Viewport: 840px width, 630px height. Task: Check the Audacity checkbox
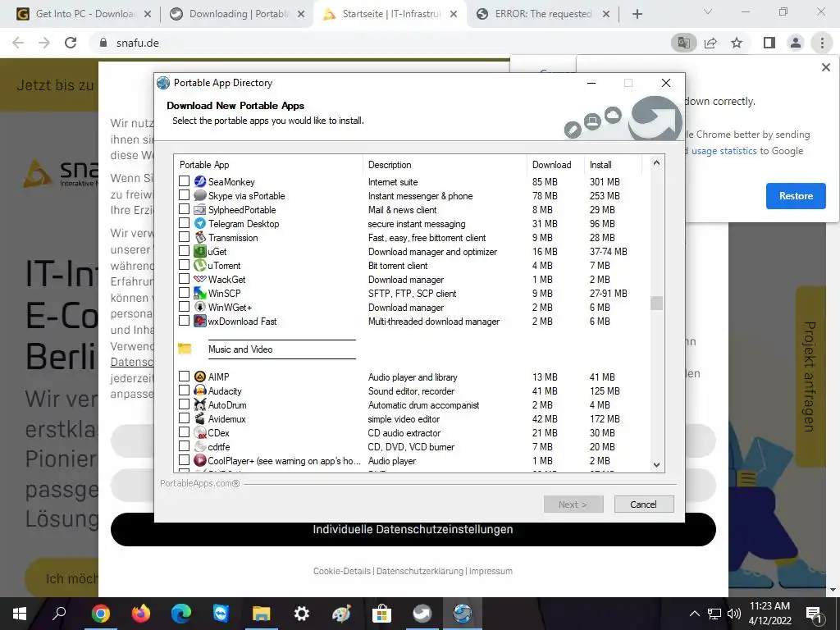pyautogui.click(x=184, y=390)
